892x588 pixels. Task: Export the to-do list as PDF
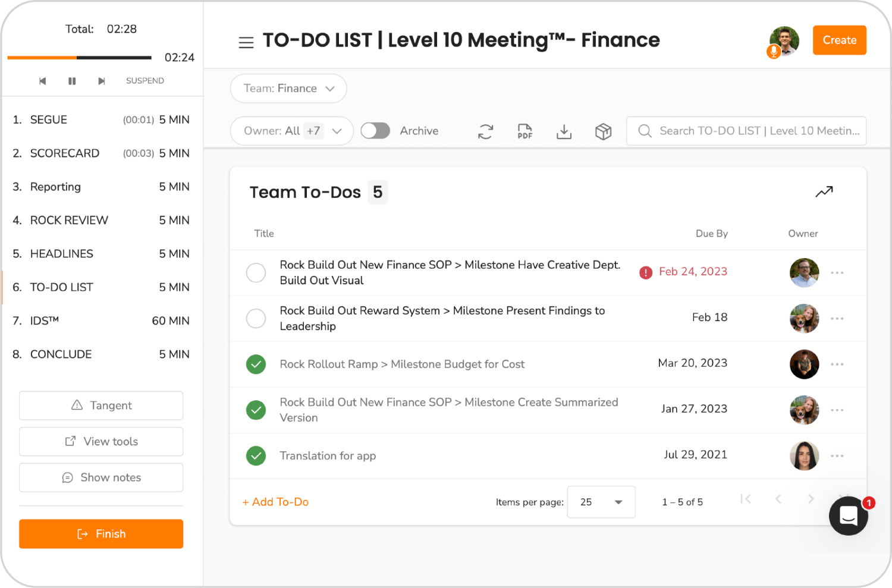(x=524, y=131)
